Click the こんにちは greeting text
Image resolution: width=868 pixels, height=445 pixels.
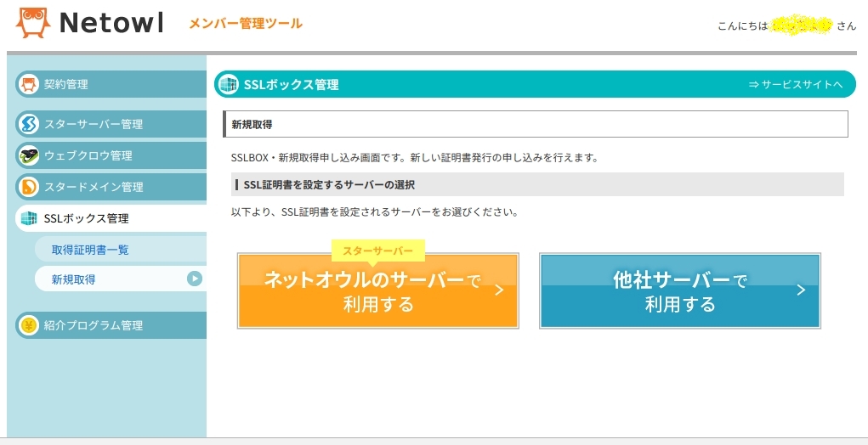(742, 26)
